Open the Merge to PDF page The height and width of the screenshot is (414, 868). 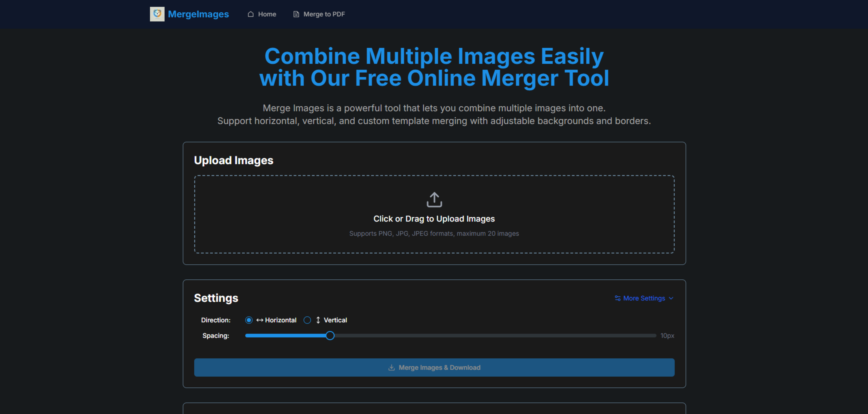click(324, 14)
